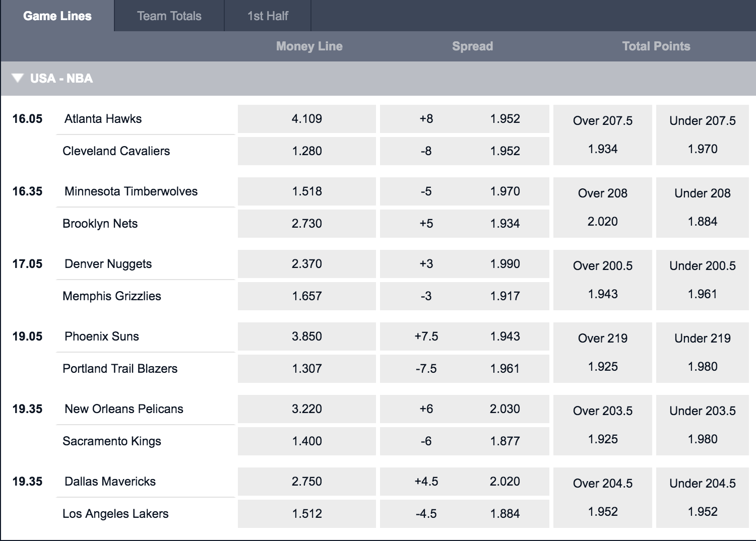Click the 17.05 game time
This screenshot has height=541, width=756.
tap(27, 264)
